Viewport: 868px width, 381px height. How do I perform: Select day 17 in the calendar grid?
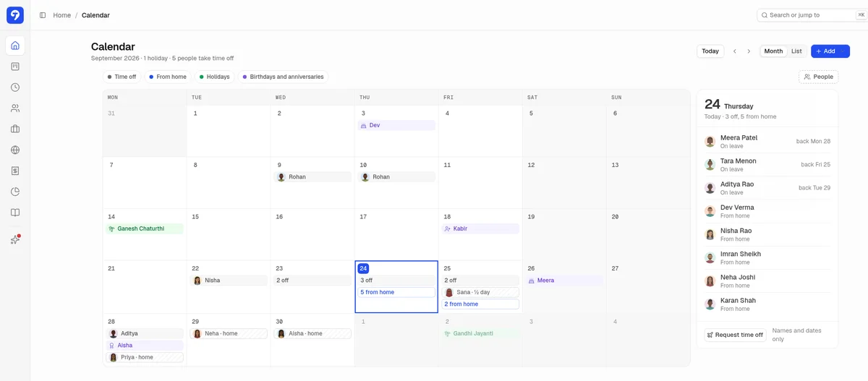tap(396, 235)
